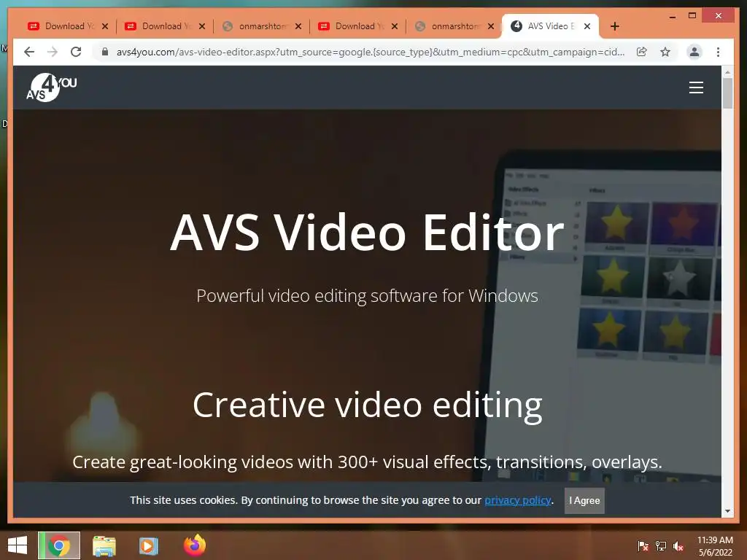This screenshot has width=747, height=560.
Task: Click the address bar URL
Action: click(x=370, y=52)
